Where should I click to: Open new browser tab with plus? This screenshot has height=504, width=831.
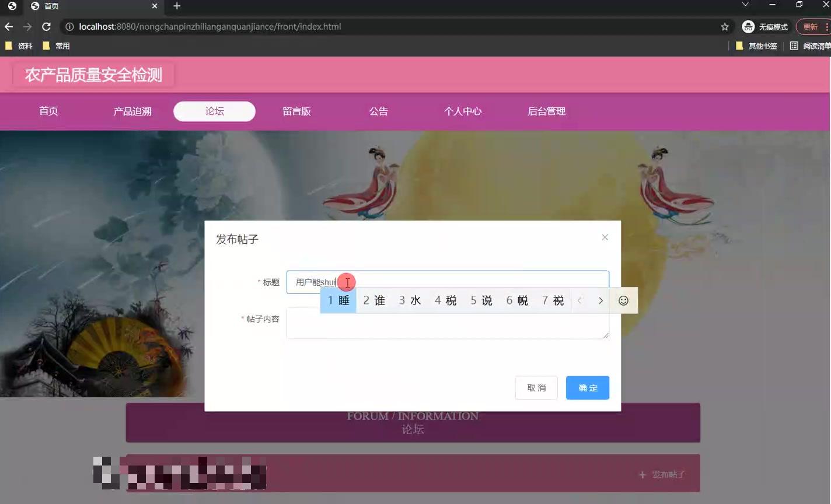click(177, 6)
